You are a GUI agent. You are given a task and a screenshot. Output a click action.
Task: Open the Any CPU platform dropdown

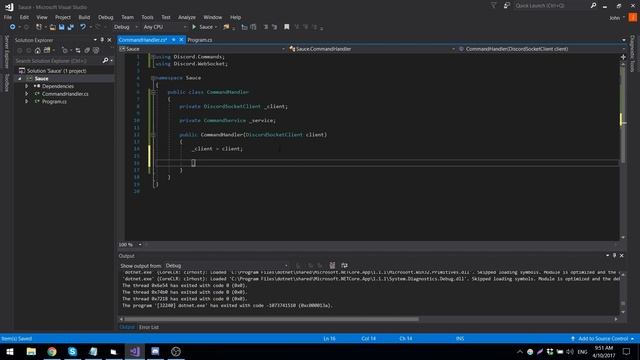click(164, 27)
